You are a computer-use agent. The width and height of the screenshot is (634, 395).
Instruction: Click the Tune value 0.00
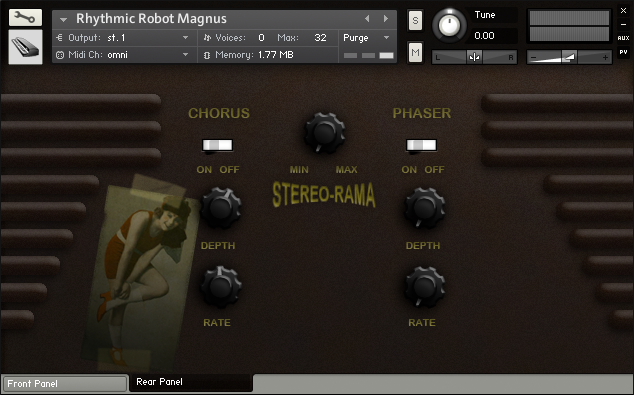484,36
